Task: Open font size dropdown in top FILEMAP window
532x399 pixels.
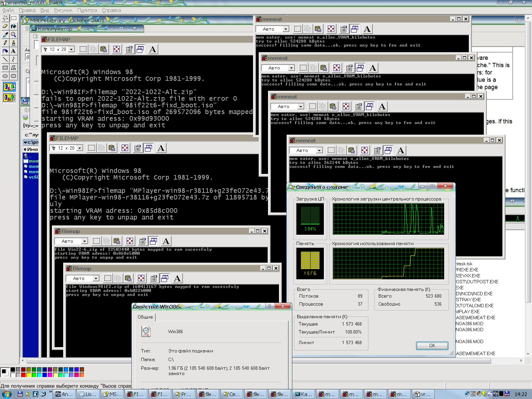Action: (x=71, y=50)
